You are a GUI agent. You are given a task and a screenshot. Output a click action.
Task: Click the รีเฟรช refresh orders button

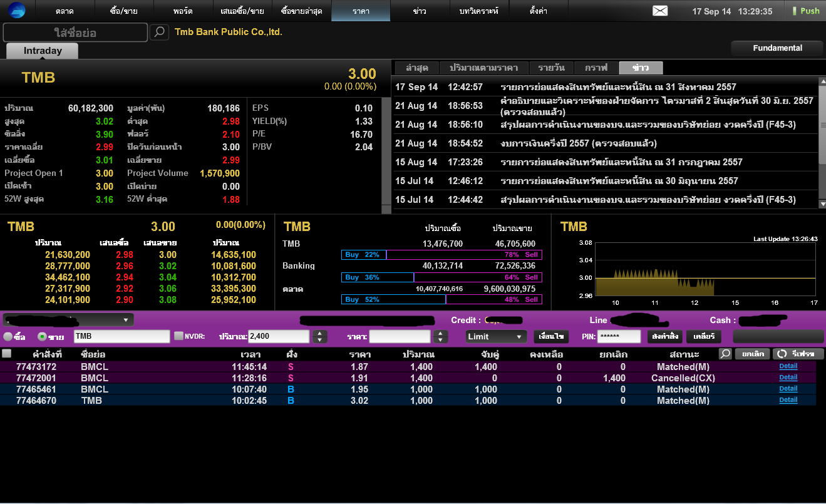pos(797,354)
